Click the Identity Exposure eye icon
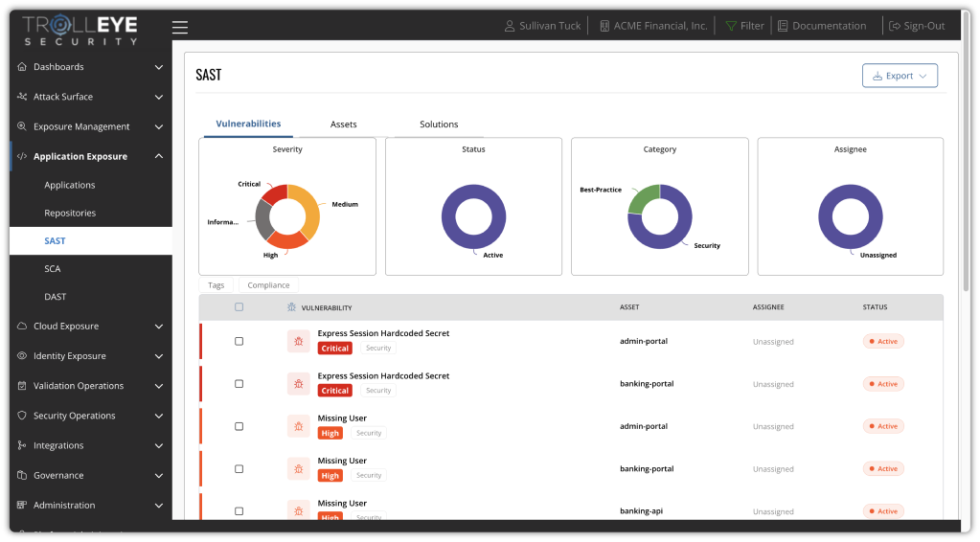The image size is (980, 542). pos(22,356)
